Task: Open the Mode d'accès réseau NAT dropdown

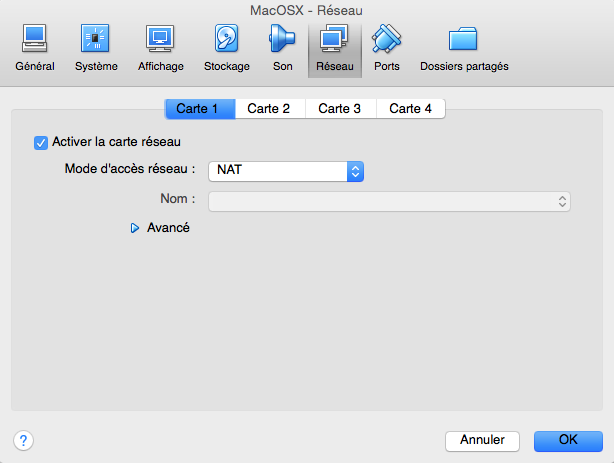Action: click(x=286, y=171)
